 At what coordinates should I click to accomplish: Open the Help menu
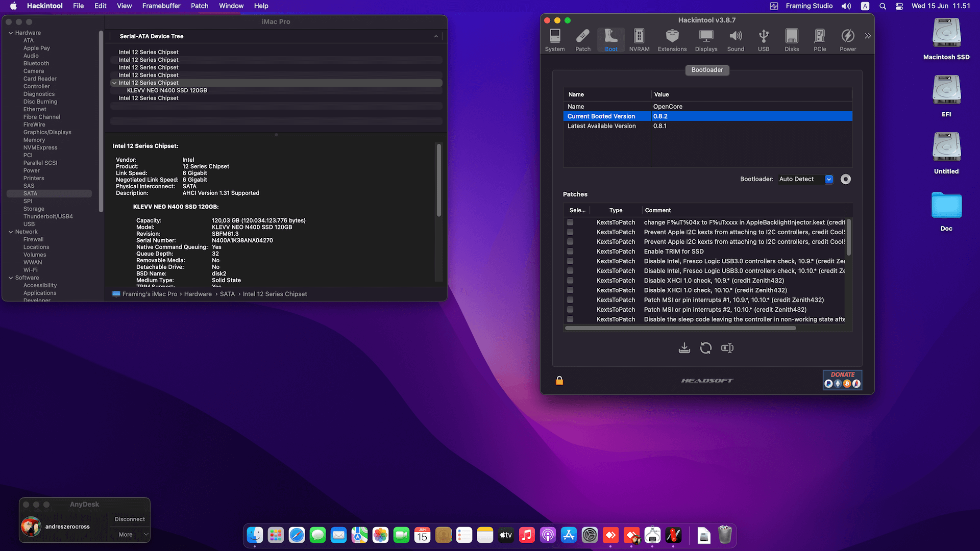[x=261, y=6]
